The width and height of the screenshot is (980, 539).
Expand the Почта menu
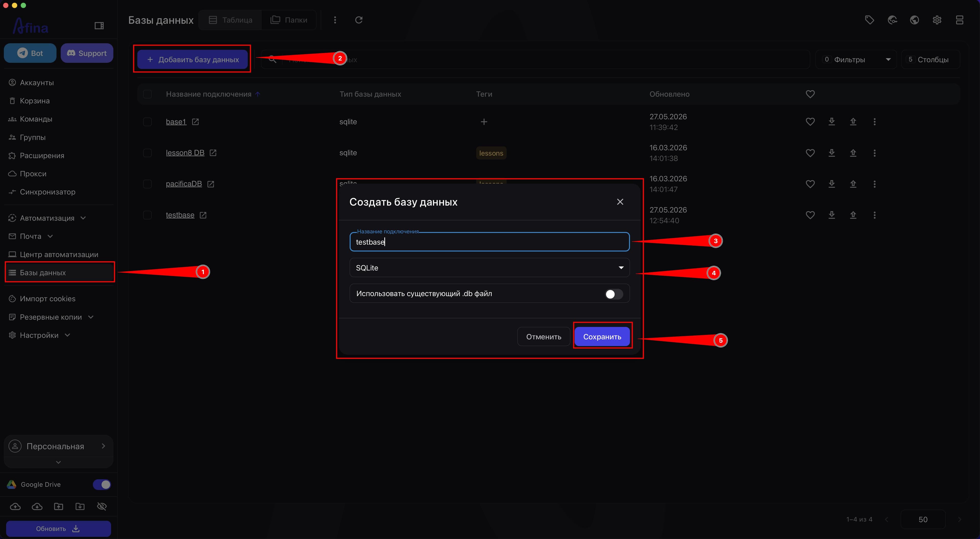pyautogui.click(x=30, y=237)
